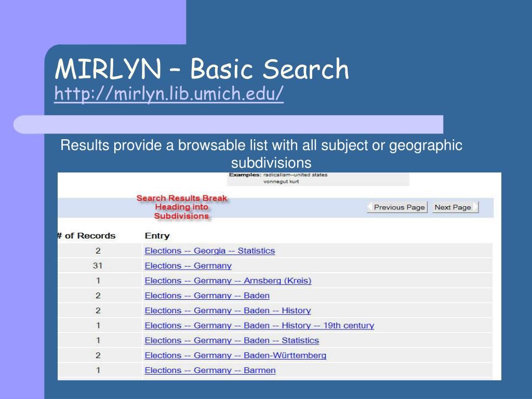
Task: Click the record count 31 for Germany
Action: [x=98, y=265]
